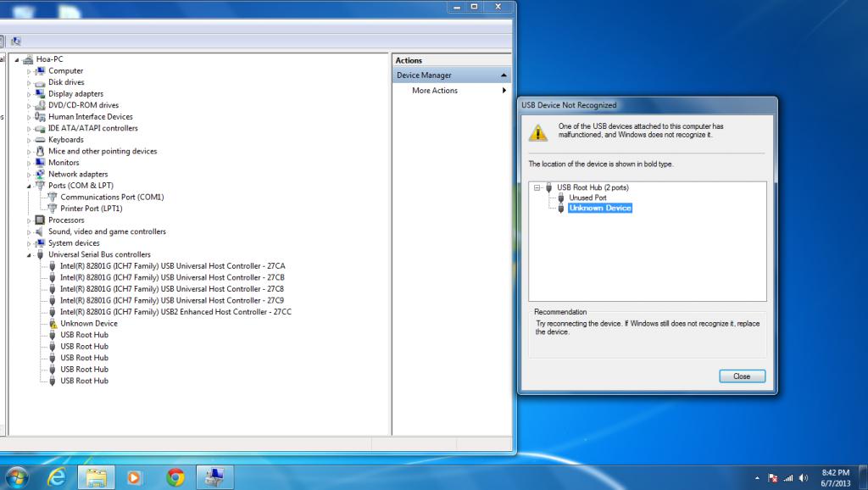This screenshot has width=868, height=490.
Task: Click the Monitors category icon
Action: point(40,163)
